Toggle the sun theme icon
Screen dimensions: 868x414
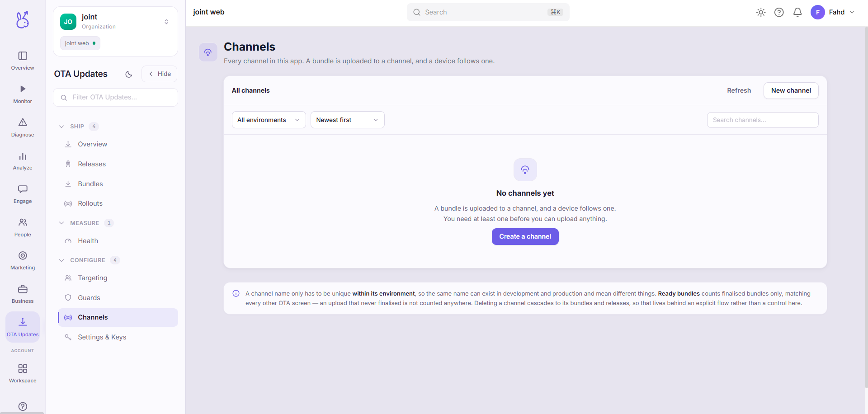click(x=761, y=12)
